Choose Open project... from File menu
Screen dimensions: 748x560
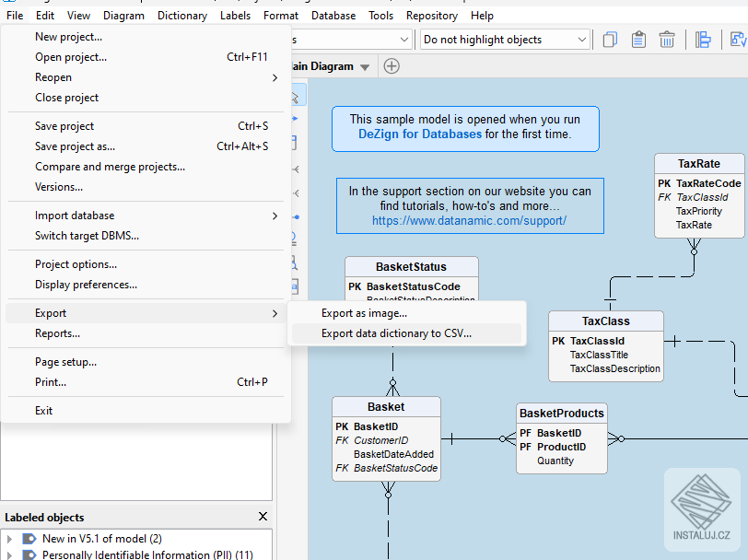click(x=146, y=57)
